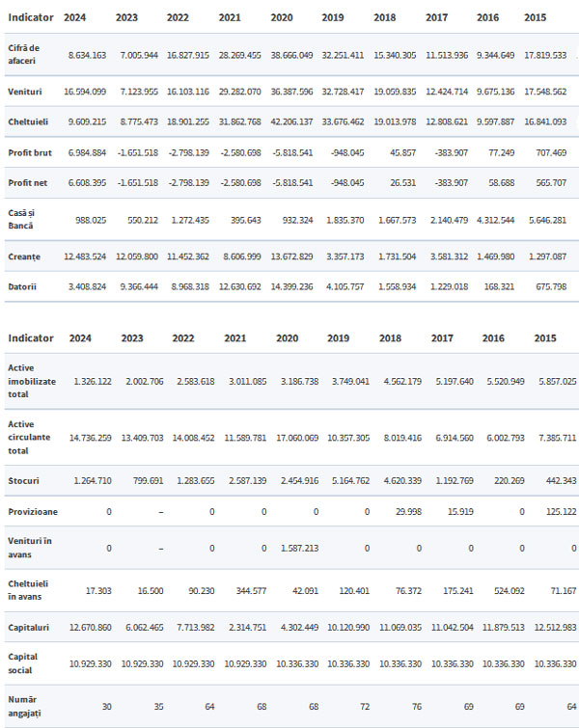Click the 2019 header in second table
This screenshot has width=579, height=728.
[338, 338]
